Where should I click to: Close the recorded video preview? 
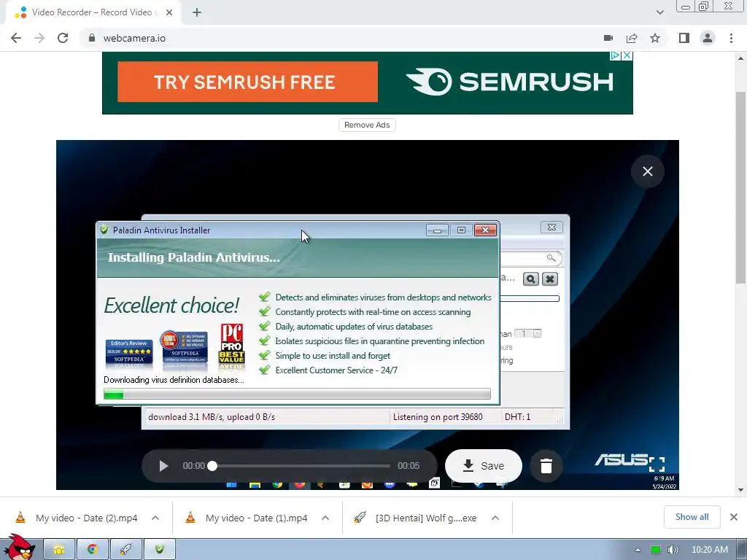(648, 171)
